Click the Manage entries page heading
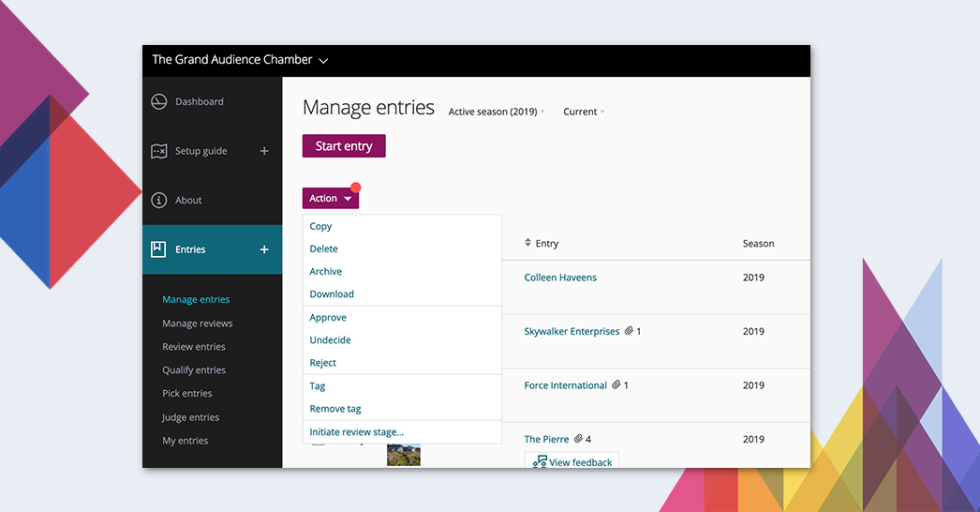The image size is (980, 512). click(368, 108)
